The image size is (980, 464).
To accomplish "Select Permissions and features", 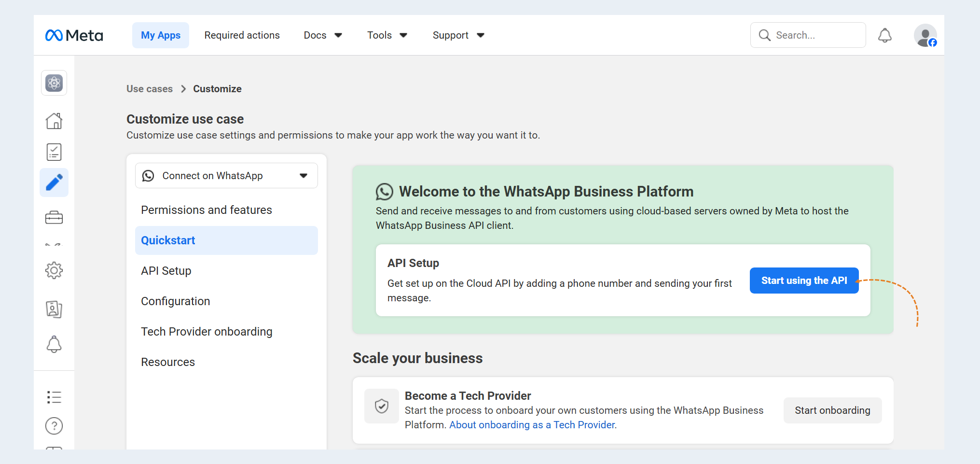I will point(226,210).
